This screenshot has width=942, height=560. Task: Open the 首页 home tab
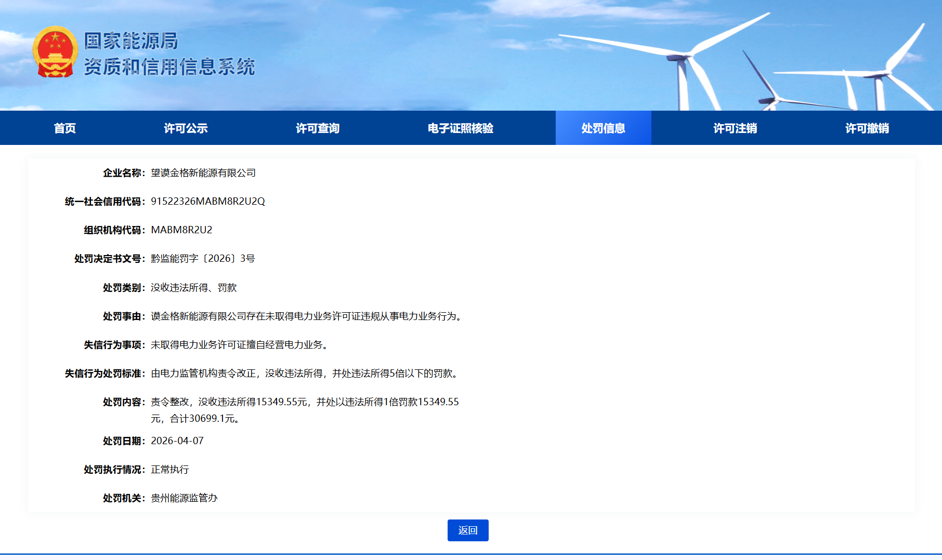65,128
